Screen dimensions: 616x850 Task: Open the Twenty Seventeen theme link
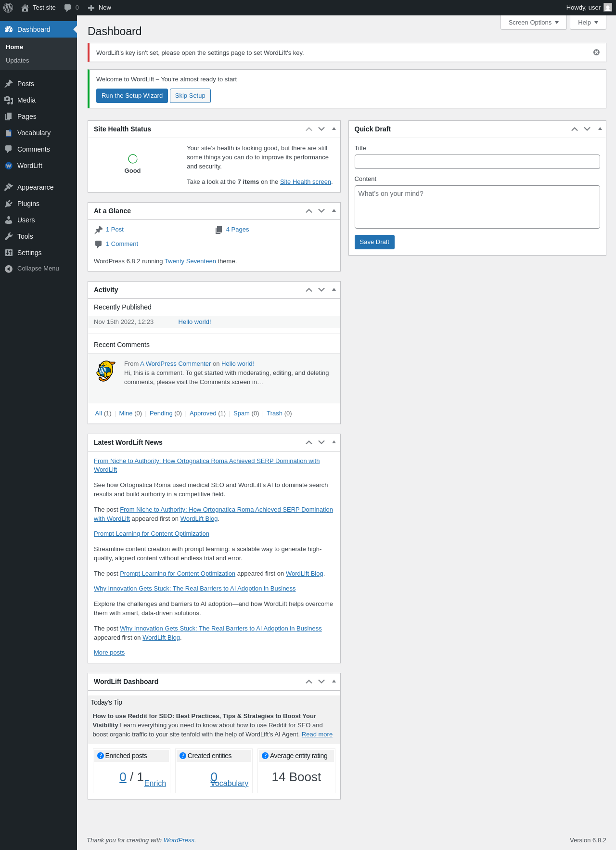pos(190,261)
